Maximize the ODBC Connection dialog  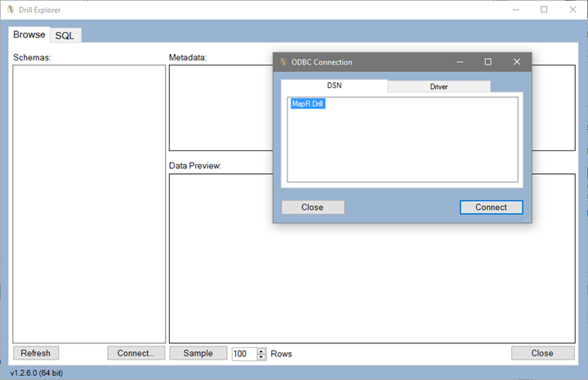click(x=488, y=62)
